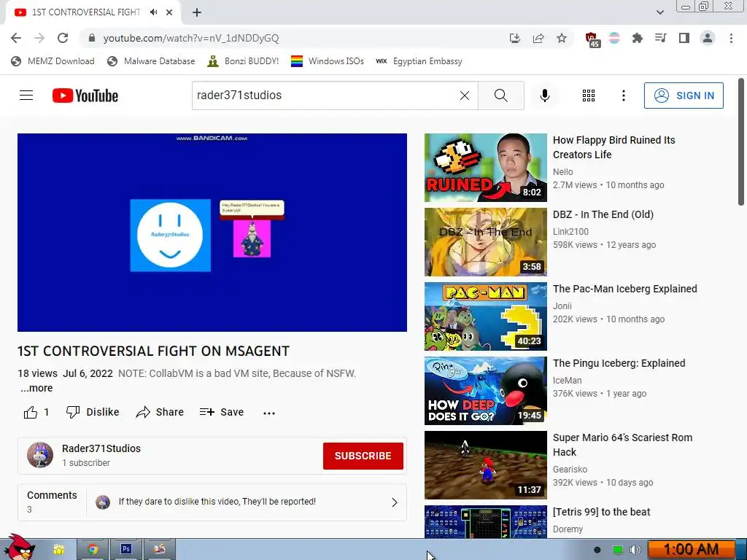This screenshot has height=560, width=747.
Task: Open How Flappy Bird Ruined thumbnail
Action: (485, 168)
